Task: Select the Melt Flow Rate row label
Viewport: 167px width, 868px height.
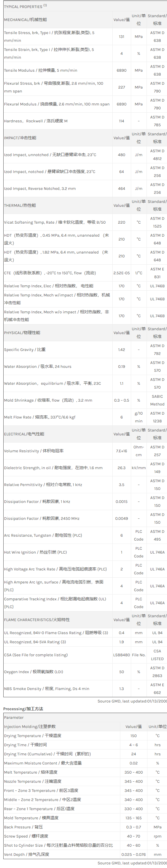Action: coord(40,417)
